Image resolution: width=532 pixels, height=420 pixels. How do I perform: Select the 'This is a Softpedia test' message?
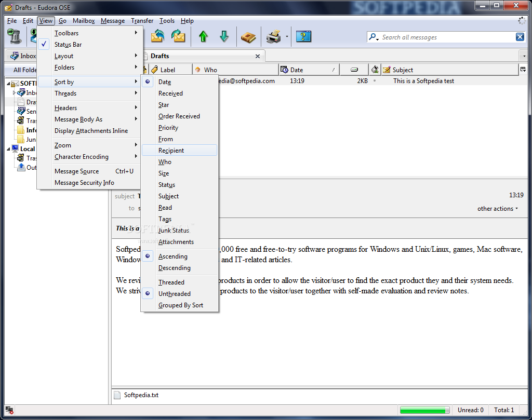tap(423, 80)
